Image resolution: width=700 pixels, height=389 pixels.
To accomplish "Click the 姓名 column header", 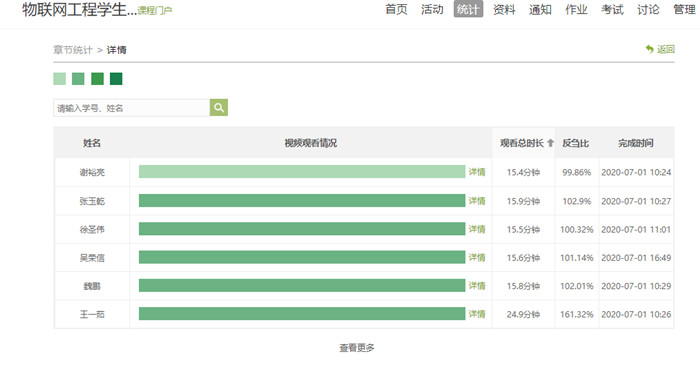I will pyautogui.click(x=92, y=143).
